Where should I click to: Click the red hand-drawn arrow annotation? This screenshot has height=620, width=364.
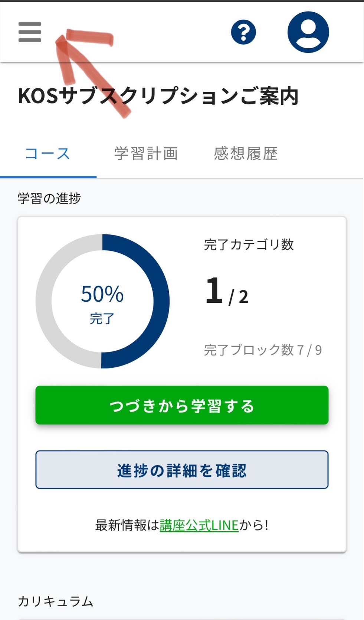click(85, 71)
